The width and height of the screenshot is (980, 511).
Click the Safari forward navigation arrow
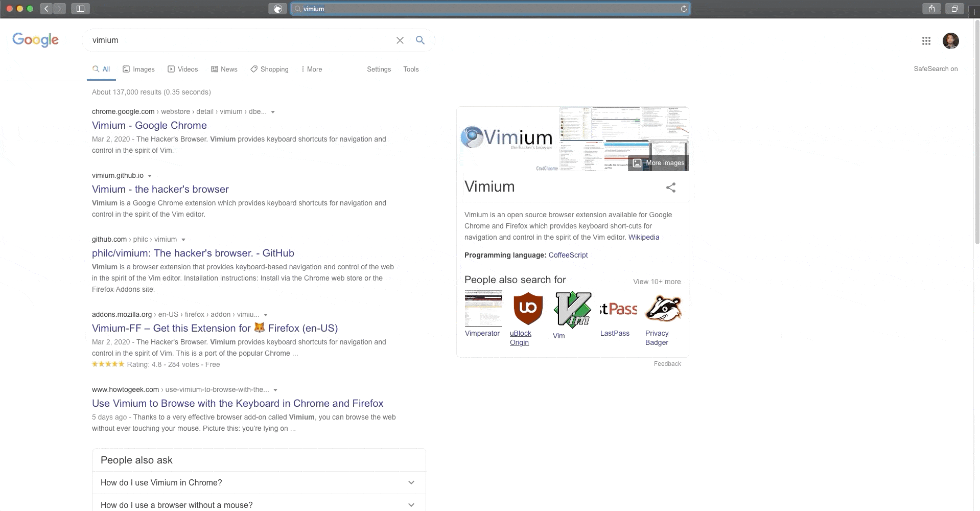click(x=60, y=9)
